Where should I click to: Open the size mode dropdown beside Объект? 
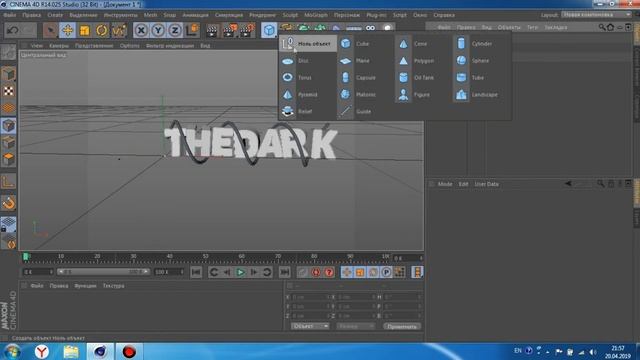(x=356, y=326)
